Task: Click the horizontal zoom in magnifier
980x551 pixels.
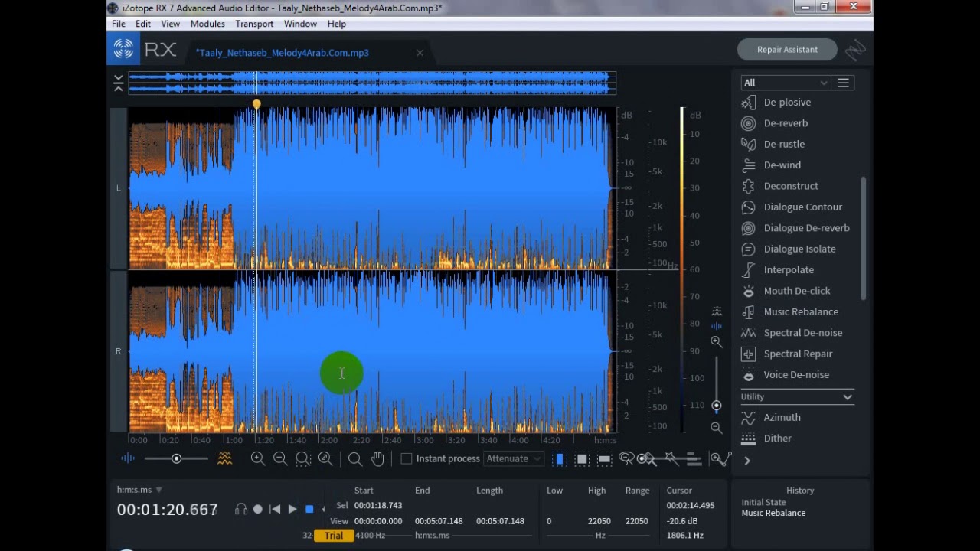Action: 258,458
